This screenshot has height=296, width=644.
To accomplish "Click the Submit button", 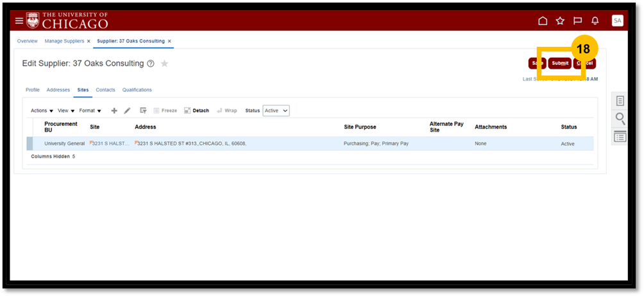I will click(560, 64).
